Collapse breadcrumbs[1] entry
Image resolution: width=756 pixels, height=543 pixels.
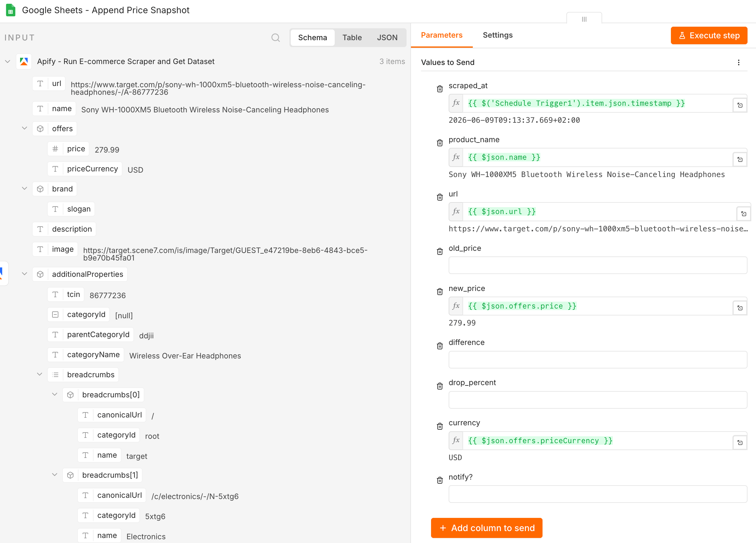click(54, 474)
